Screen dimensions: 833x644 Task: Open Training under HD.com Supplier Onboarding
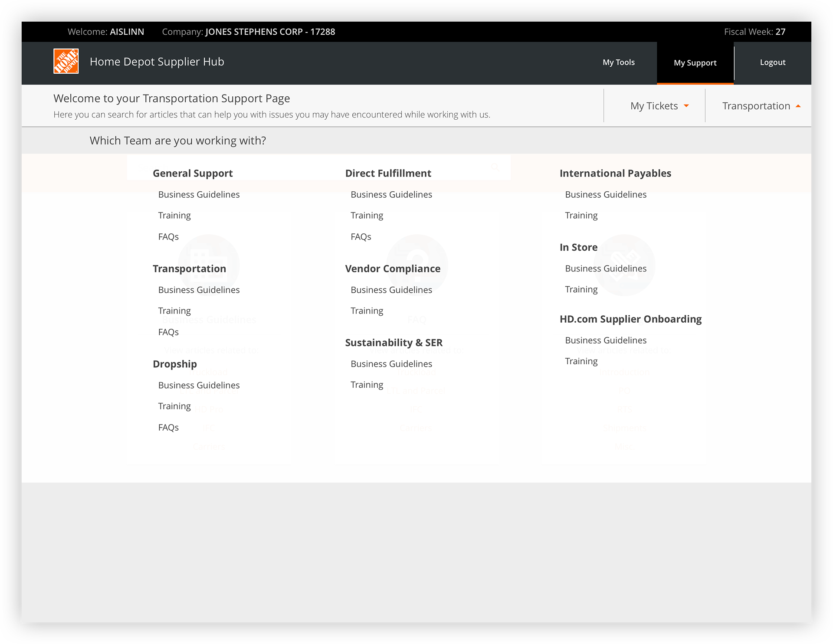click(x=581, y=362)
